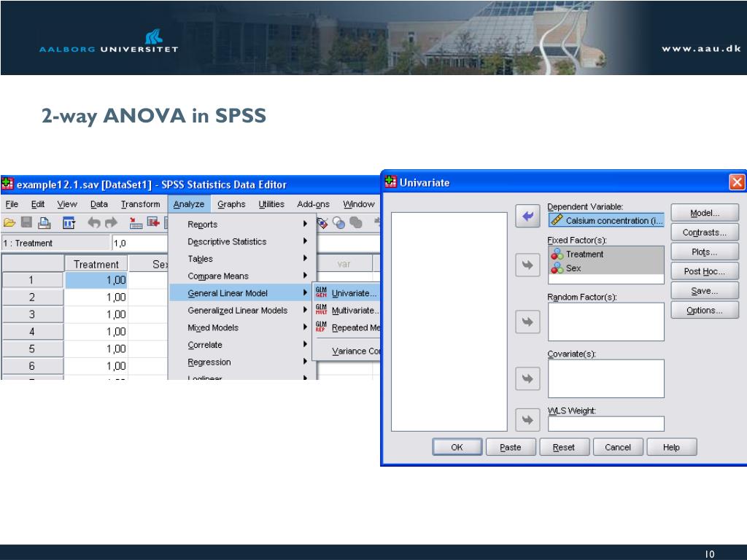Open the Edit menu
The width and height of the screenshot is (747, 560).
pyautogui.click(x=38, y=204)
